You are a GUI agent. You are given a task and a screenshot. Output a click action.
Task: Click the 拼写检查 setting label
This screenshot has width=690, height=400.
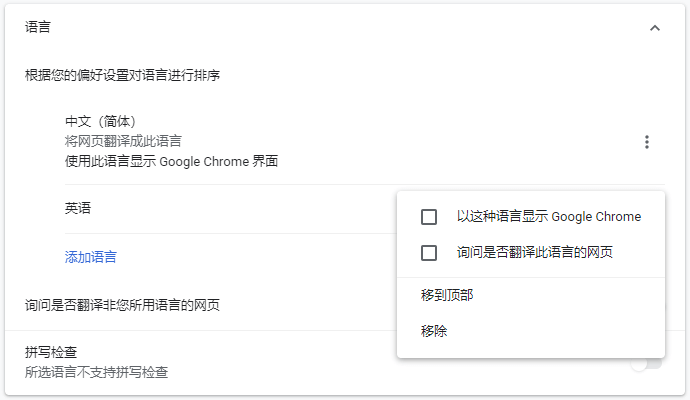[x=51, y=352]
